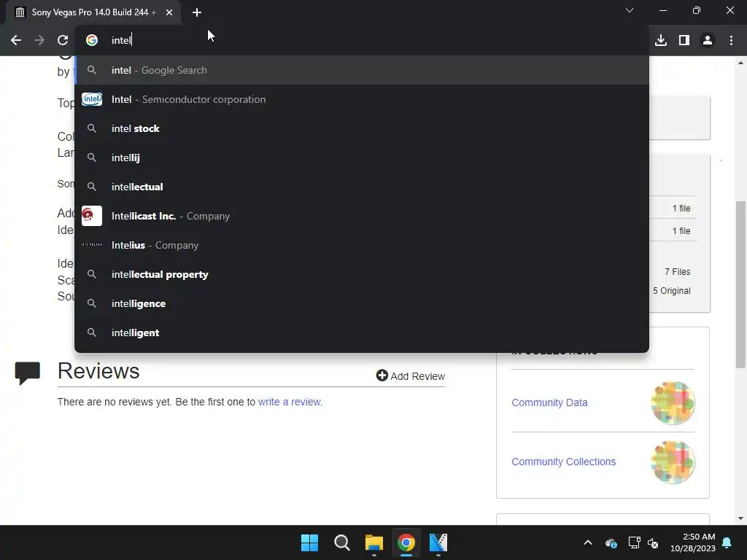Choose the 'Intelius - Company' suggestion

coord(362,245)
